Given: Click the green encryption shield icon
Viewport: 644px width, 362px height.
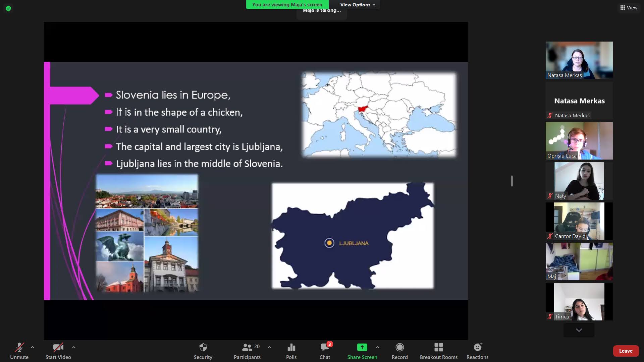Looking at the screenshot, I should pos(8,8).
